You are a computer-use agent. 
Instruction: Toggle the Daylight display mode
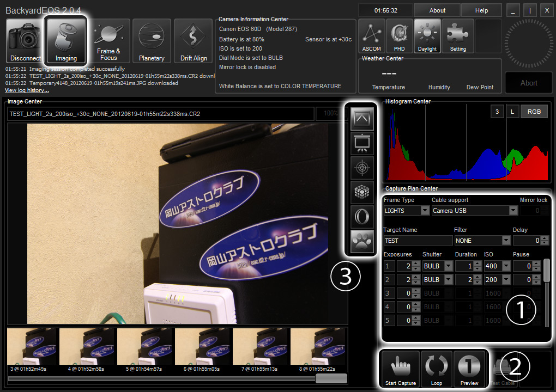tap(427, 36)
